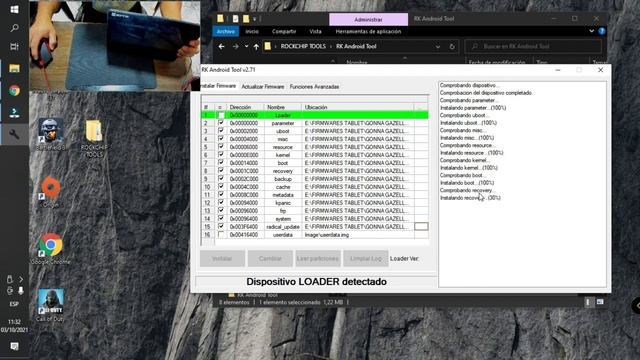This screenshot has height=360, width=640.
Task: Select the Administrar contextual tab
Action: click(368, 19)
